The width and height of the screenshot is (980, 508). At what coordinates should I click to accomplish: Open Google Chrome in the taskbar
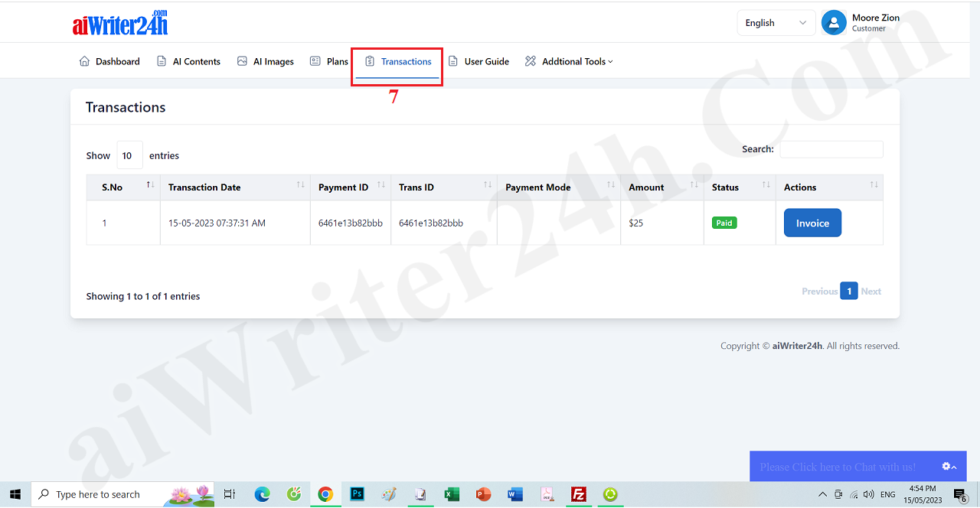point(325,494)
